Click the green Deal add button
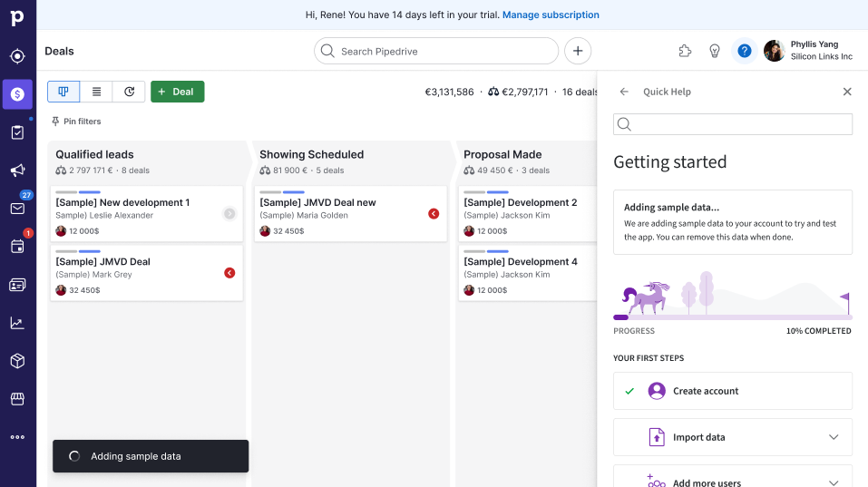This screenshot has width=868, height=487. (177, 92)
